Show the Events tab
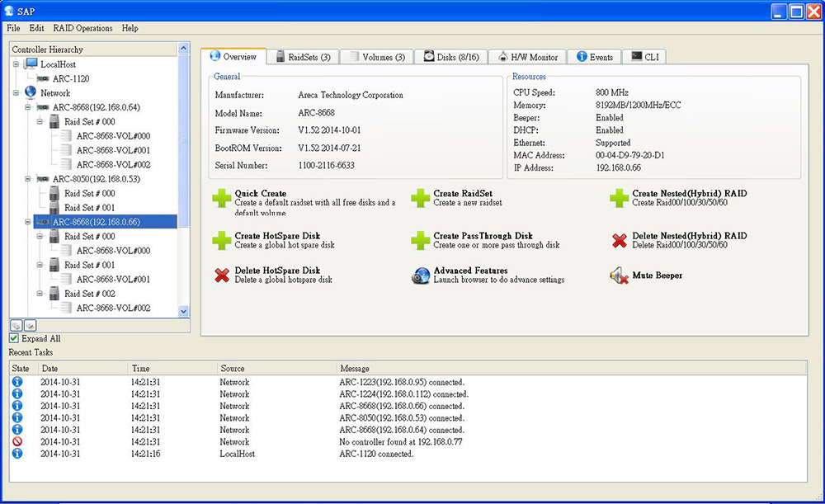825x504 pixels. pyautogui.click(x=595, y=57)
